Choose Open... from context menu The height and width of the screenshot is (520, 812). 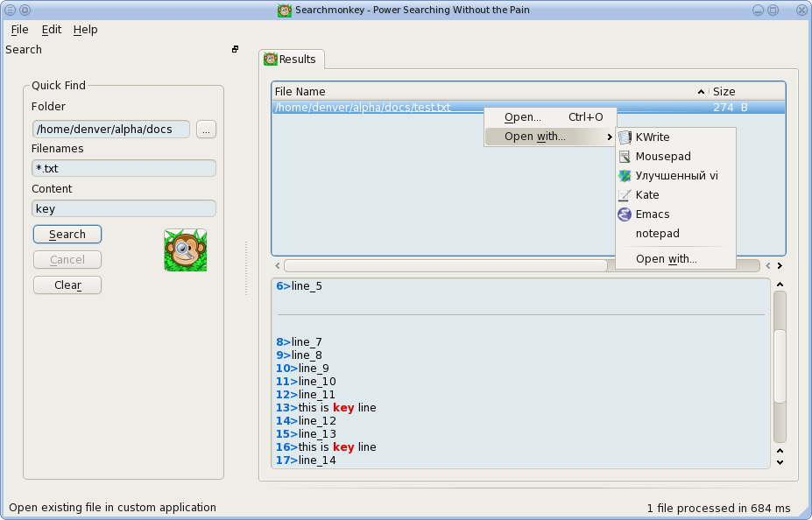pos(550,117)
